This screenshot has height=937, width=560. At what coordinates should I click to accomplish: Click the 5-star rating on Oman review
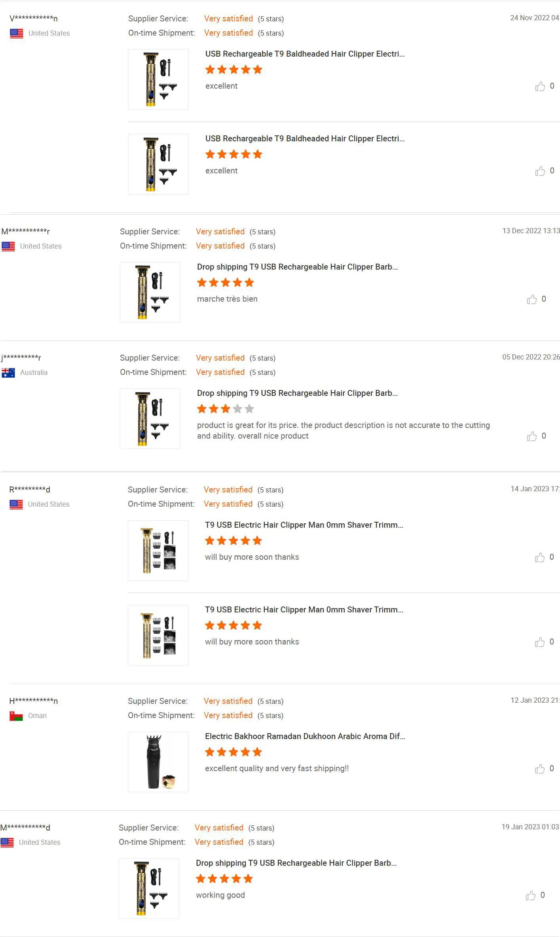(x=233, y=752)
